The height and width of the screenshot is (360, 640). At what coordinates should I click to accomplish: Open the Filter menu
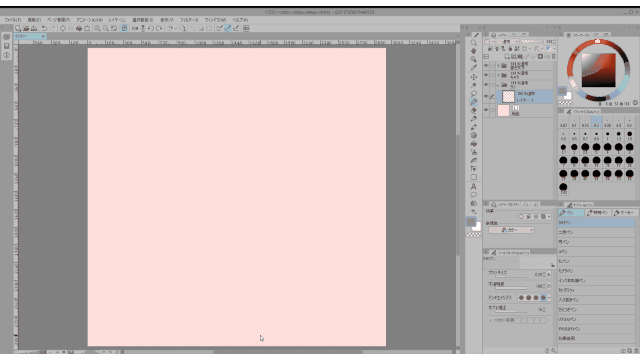(189, 20)
